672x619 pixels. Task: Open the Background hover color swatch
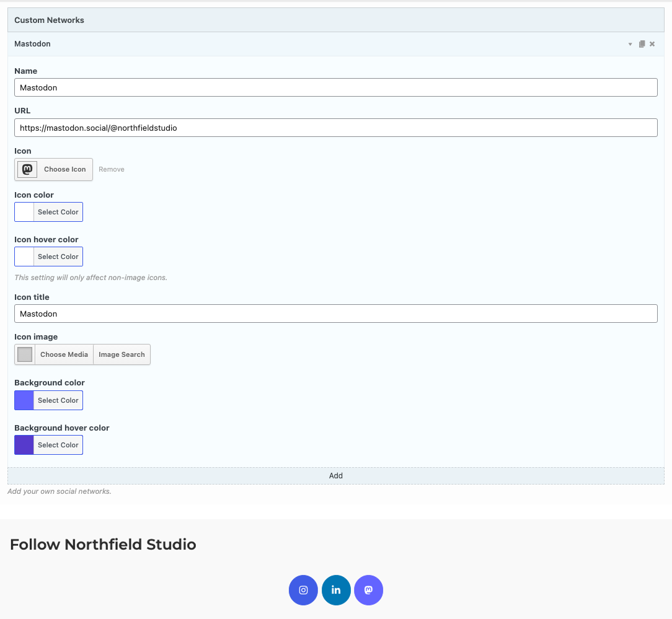pyautogui.click(x=24, y=445)
